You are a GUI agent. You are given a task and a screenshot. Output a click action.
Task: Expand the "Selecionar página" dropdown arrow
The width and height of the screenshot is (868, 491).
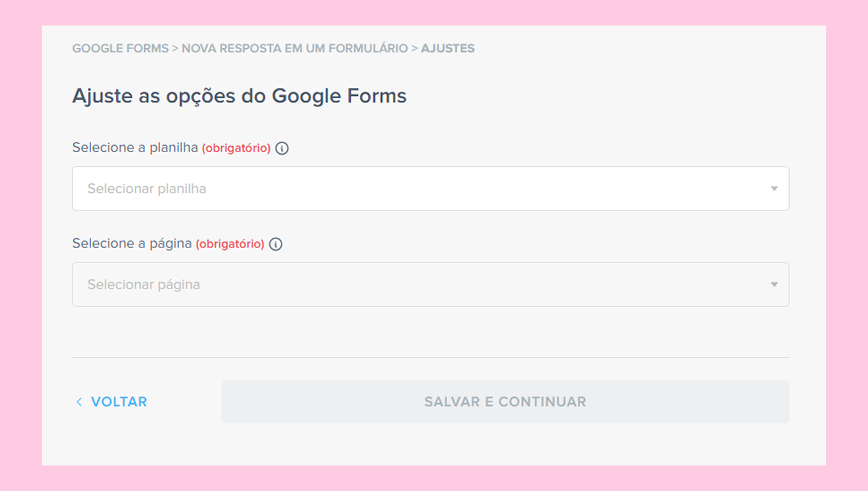[774, 285]
